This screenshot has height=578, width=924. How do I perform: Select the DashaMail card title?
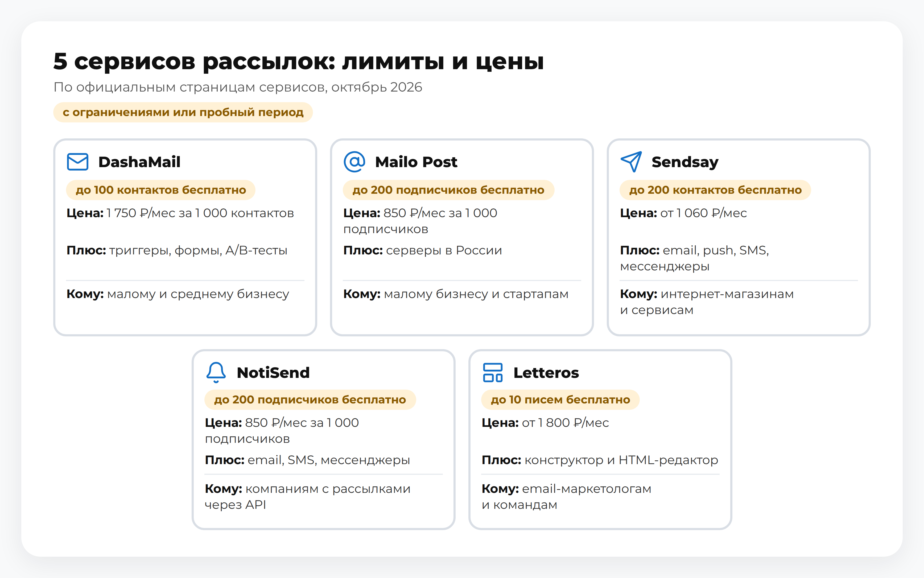(139, 162)
